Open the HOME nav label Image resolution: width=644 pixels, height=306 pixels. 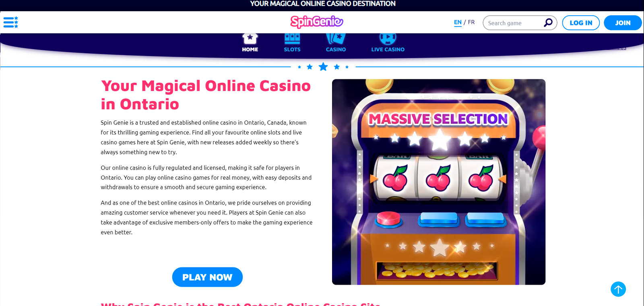coord(250,50)
